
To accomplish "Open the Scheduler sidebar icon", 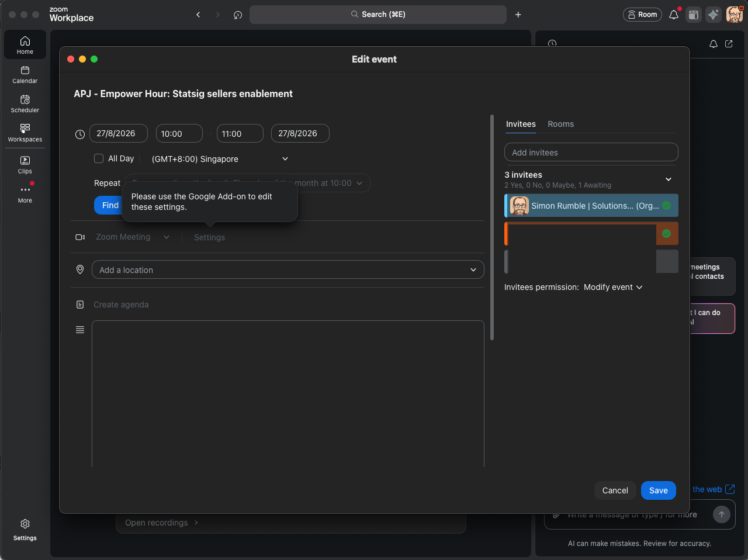I will 25,103.
